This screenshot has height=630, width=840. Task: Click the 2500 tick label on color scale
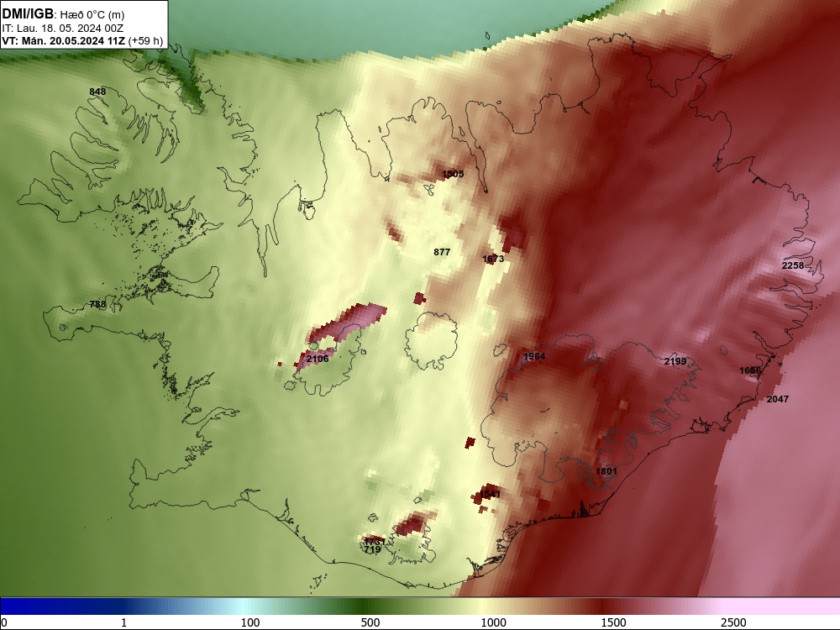[x=733, y=622]
